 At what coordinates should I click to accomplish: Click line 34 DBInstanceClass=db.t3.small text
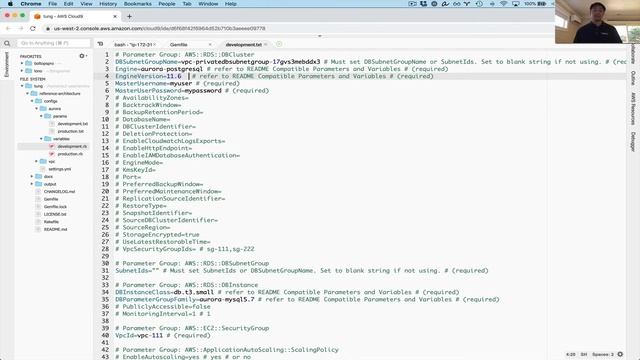point(164,292)
